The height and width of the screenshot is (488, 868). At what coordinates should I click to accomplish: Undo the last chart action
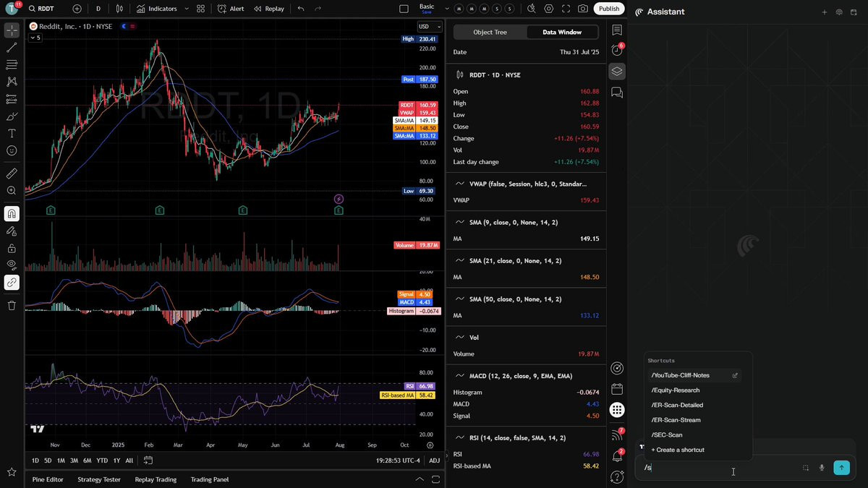[x=301, y=9]
